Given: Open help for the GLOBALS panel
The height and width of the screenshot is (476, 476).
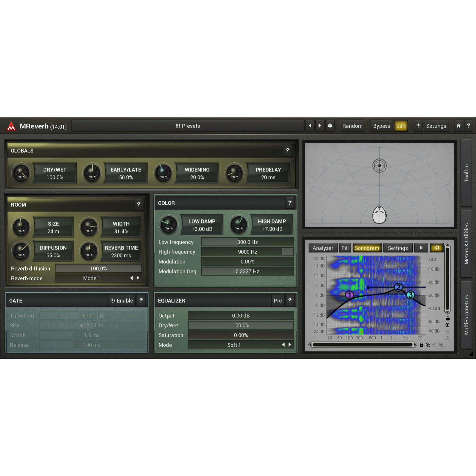Looking at the screenshot, I should pos(287,150).
